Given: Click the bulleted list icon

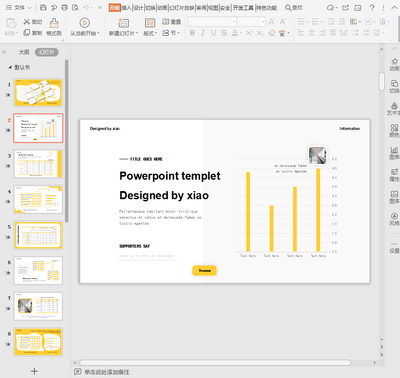Looking at the screenshot, I should 302,22.
